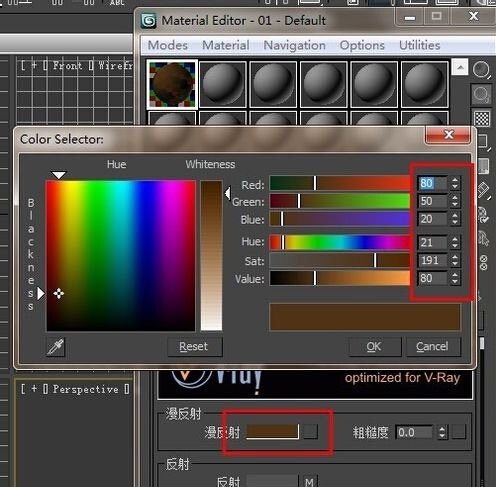Toggle the Backlight icon in the side toolbar
The height and width of the screenshot is (487, 496).
pyautogui.click(x=481, y=94)
